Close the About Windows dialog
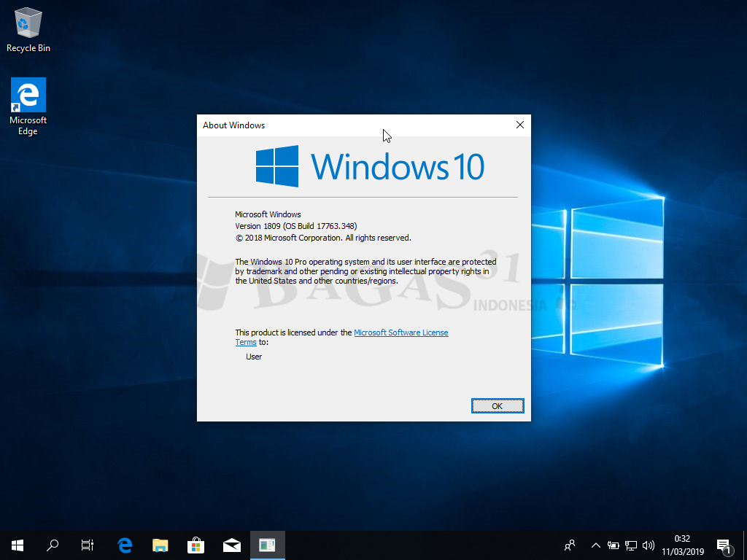 coord(519,125)
